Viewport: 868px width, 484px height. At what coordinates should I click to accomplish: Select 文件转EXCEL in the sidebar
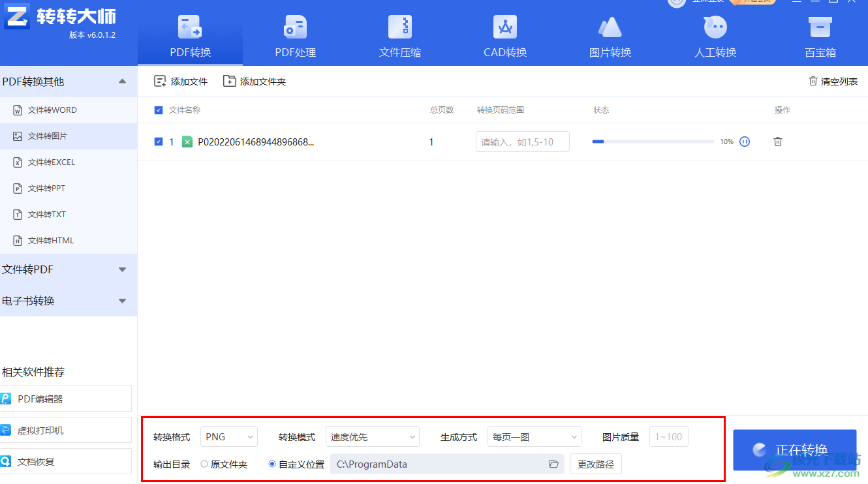[x=69, y=162]
